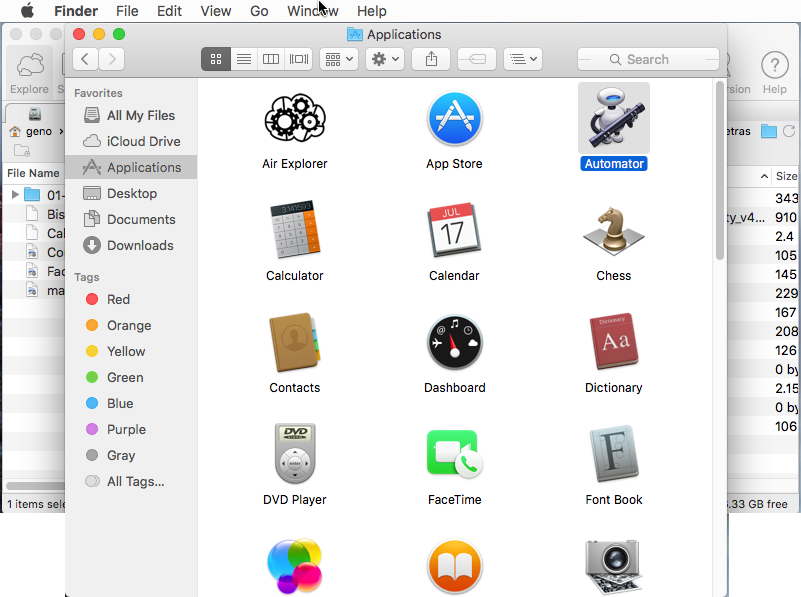Image resolution: width=801 pixels, height=597 pixels.
Task: Open the Apple menu logo
Action: pos(27,11)
